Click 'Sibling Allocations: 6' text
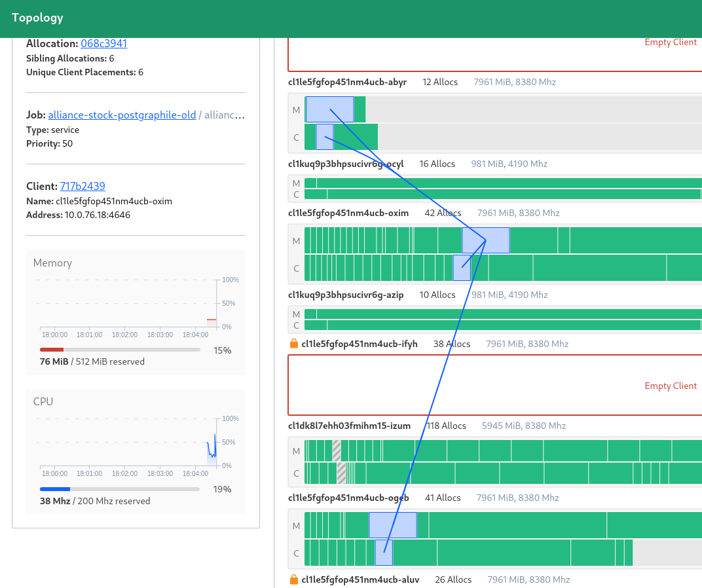Screen dimensions: 702x588 70,58
